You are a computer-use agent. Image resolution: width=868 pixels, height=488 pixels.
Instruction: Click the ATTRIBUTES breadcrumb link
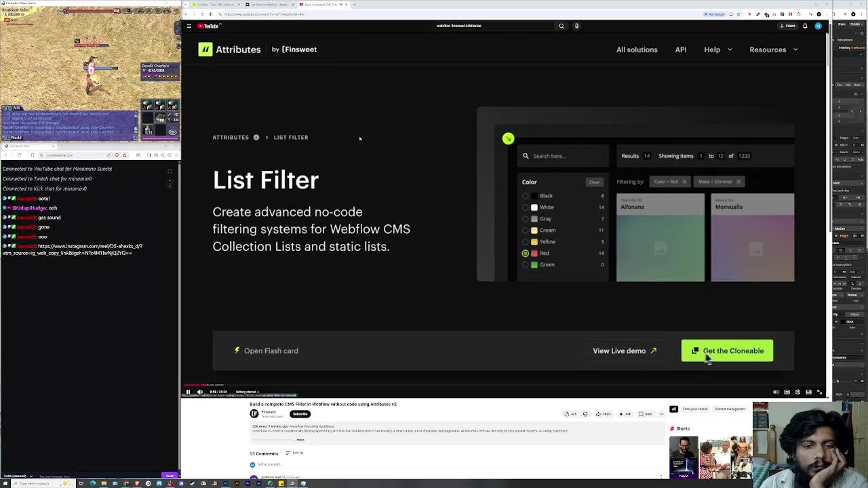(231, 138)
